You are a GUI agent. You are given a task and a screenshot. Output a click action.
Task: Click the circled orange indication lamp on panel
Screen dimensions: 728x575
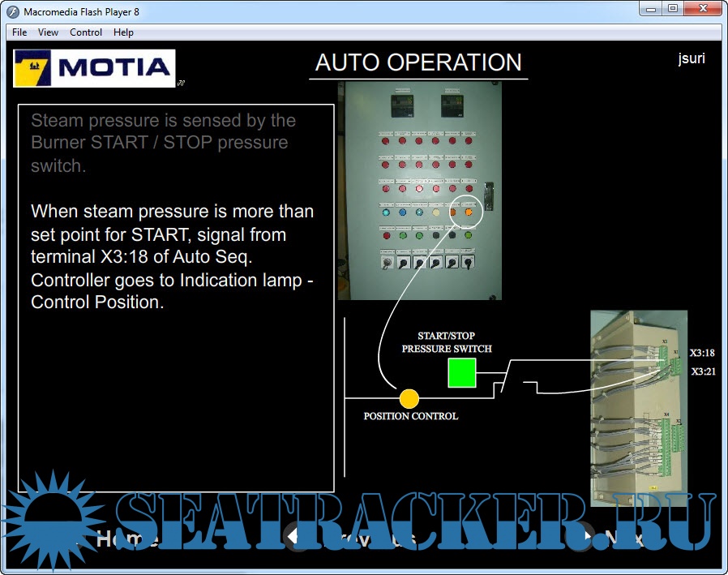coord(468,212)
